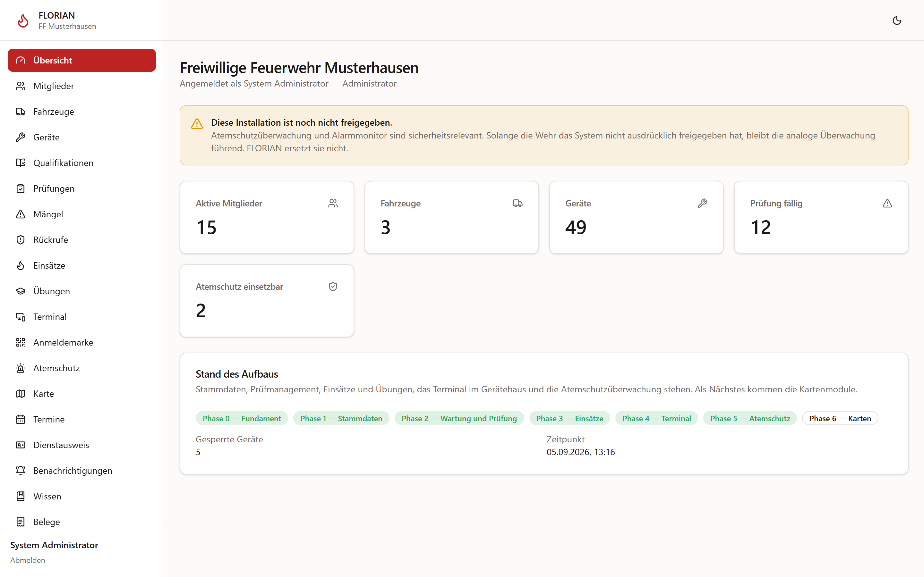
Task: Click the FLORIAN flame logo
Action: [x=23, y=21]
